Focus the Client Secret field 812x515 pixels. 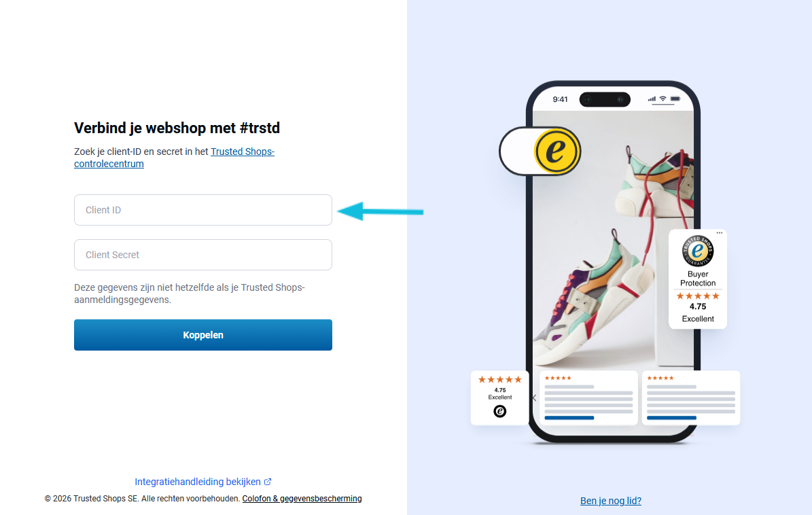203,255
